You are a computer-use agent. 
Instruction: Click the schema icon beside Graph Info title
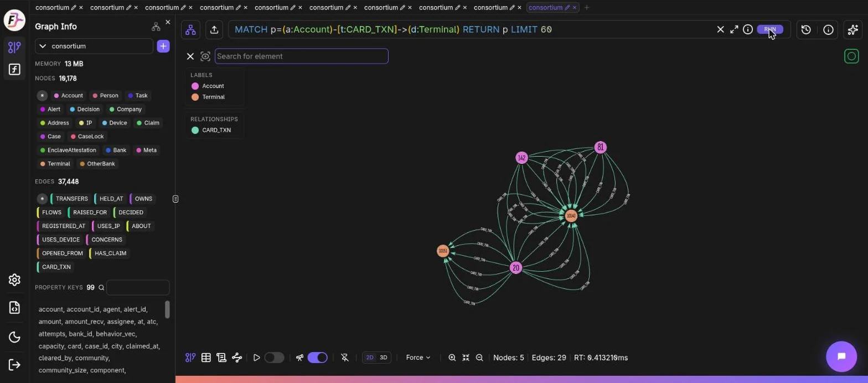(156, 26)
